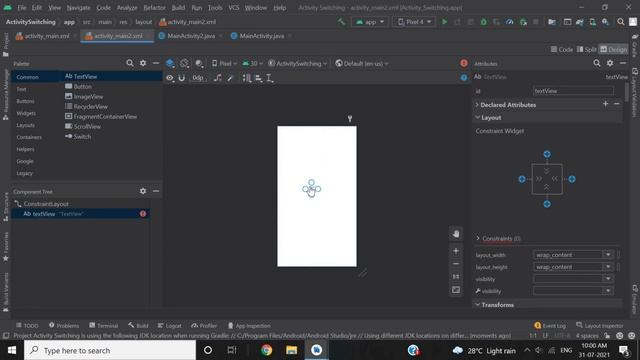Toggle view options eye icon
Screen dimensions: 640x360
click(x=170, y=78)
